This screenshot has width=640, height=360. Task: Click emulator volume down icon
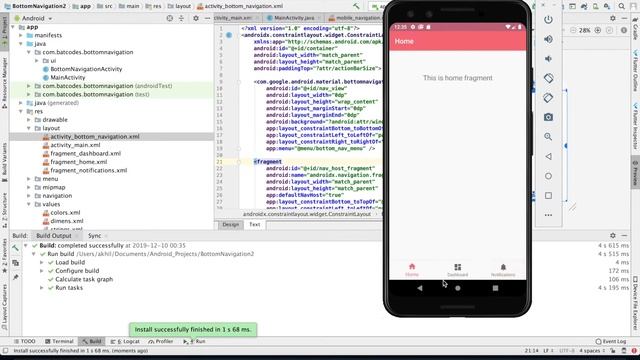tap(548, 59)
